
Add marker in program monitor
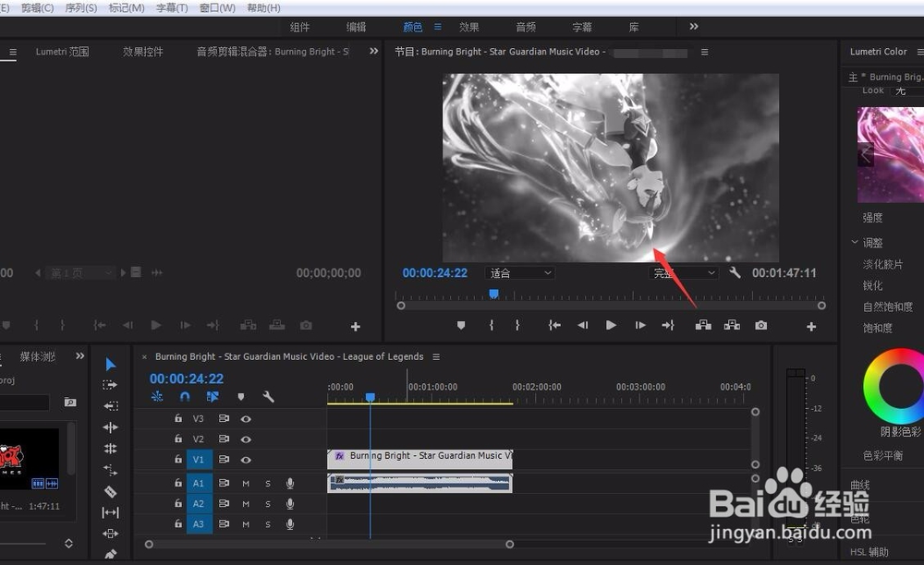point(461,326)
